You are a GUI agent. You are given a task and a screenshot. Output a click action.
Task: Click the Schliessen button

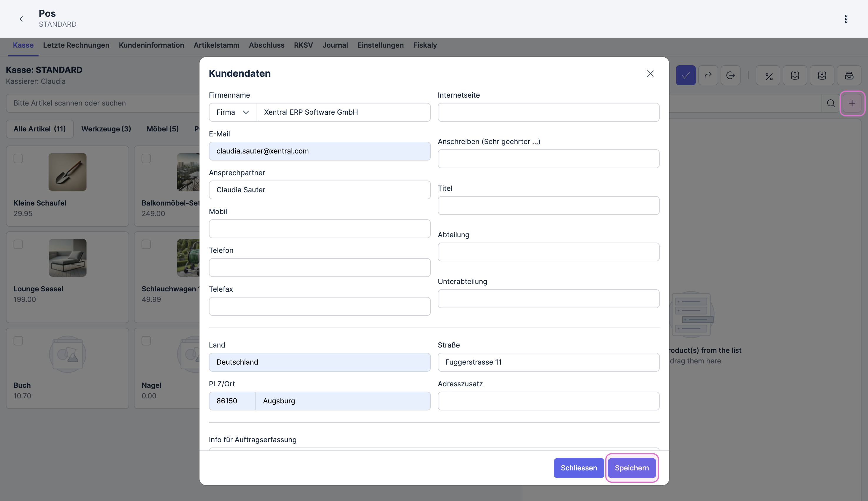point(578,468)
